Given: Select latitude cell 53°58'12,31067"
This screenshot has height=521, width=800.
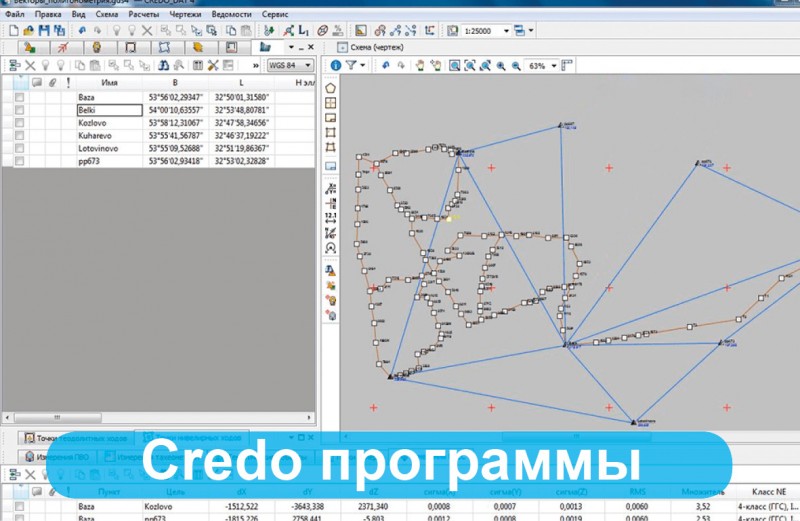Looking at the screenshot, I should 176,122.
